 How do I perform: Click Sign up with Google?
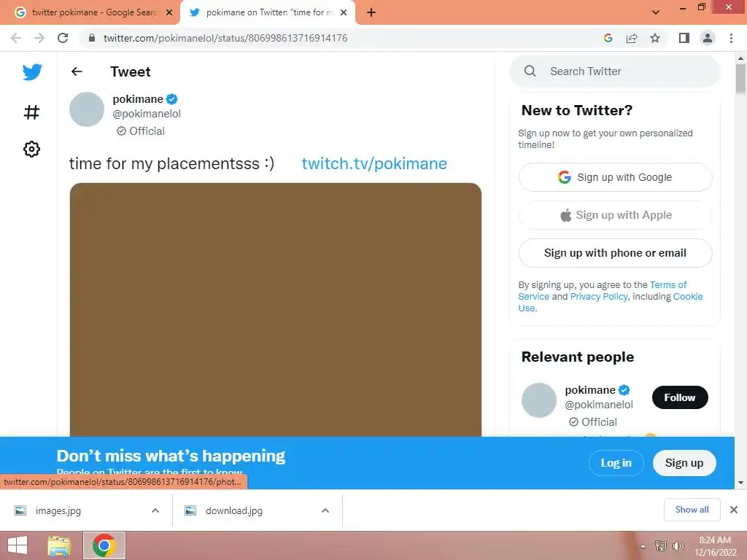(615, 177)
